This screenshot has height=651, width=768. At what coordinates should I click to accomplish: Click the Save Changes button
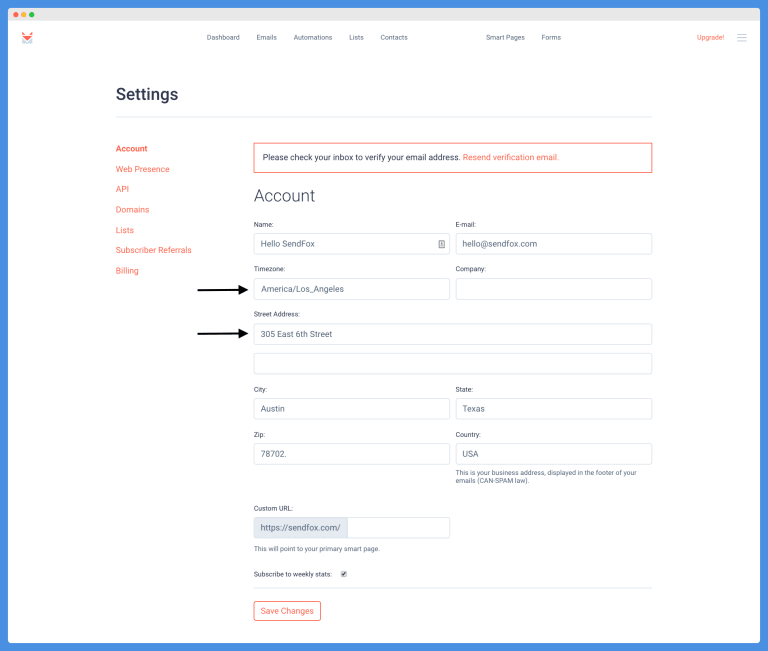click(287, 611)
